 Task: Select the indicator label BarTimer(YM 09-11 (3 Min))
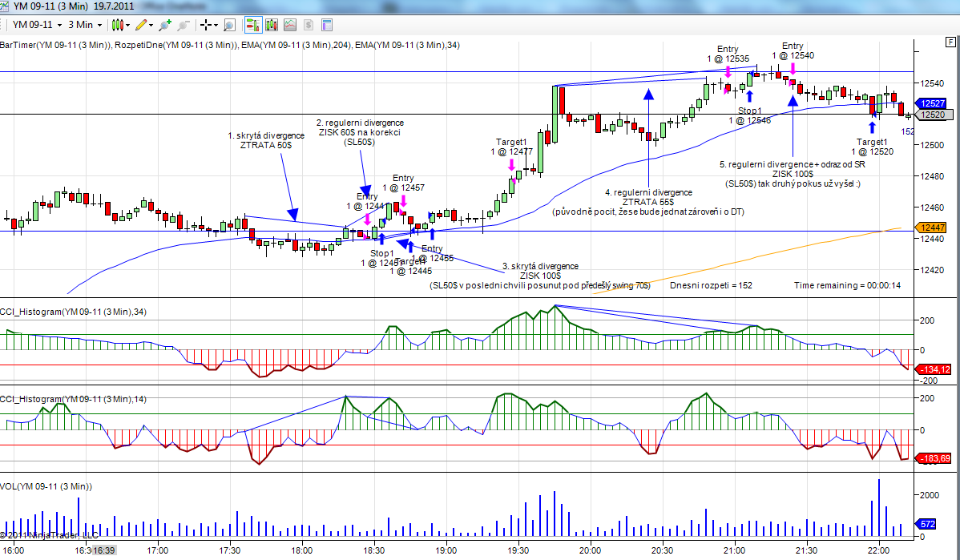56,45
